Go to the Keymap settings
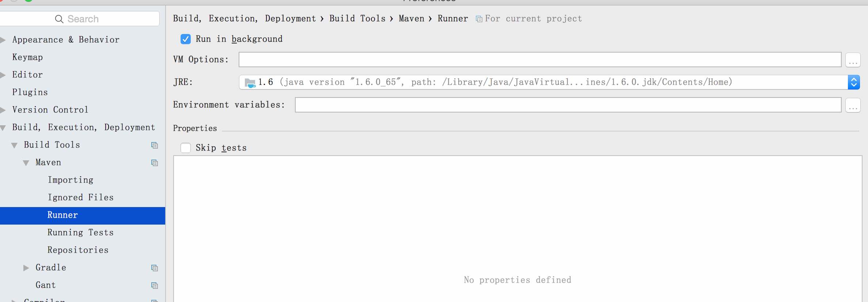Viewport: 868px width, 302px height. click(27, 57)
